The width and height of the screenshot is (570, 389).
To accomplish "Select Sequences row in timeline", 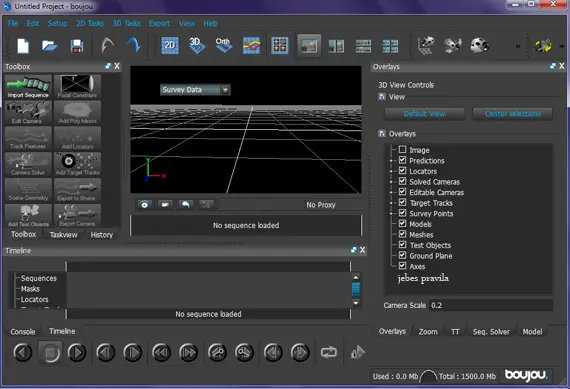I will click(x=39, y=278).
